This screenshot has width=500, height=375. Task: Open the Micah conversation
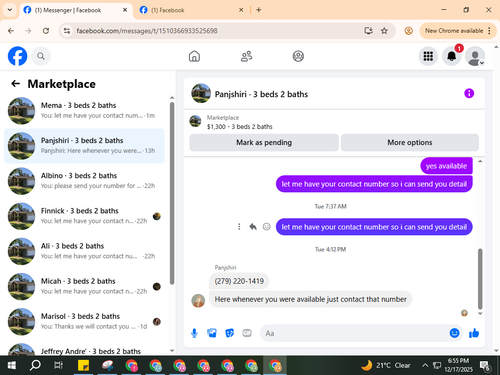84,286
